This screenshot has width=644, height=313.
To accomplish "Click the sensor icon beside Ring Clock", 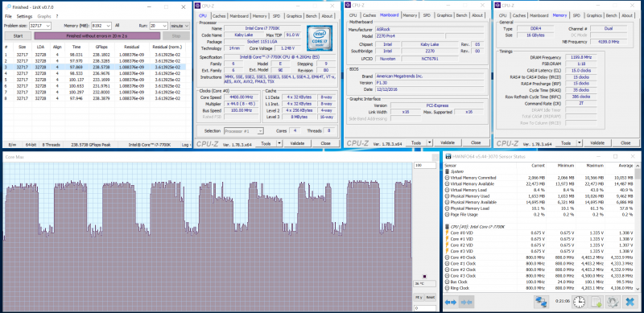I will [x=448, y=288].
